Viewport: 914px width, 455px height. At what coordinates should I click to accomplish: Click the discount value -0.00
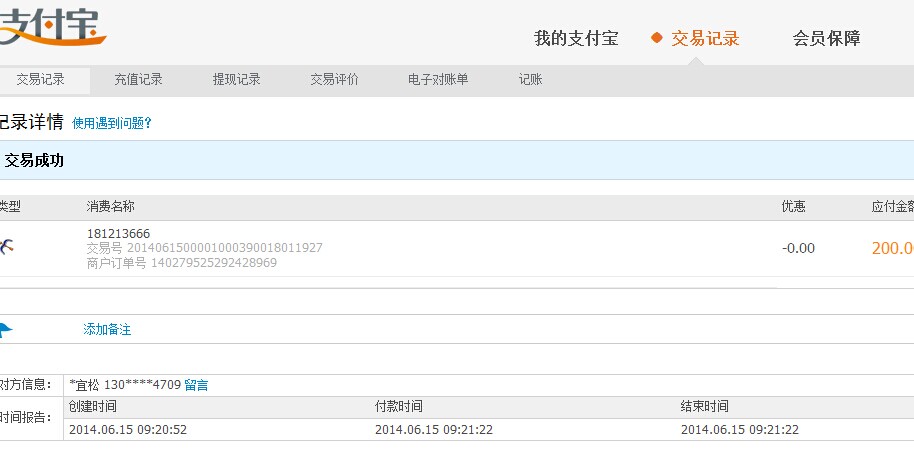(798, 248)
